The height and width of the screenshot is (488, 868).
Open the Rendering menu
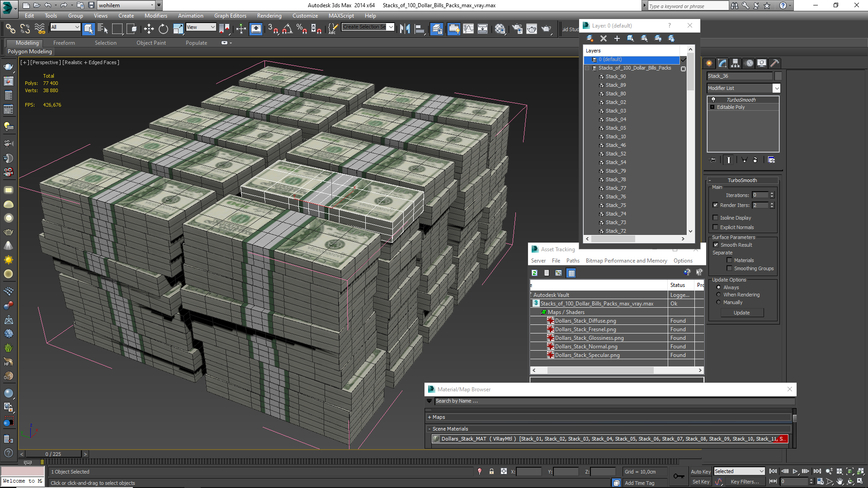(x=269, y=16)
